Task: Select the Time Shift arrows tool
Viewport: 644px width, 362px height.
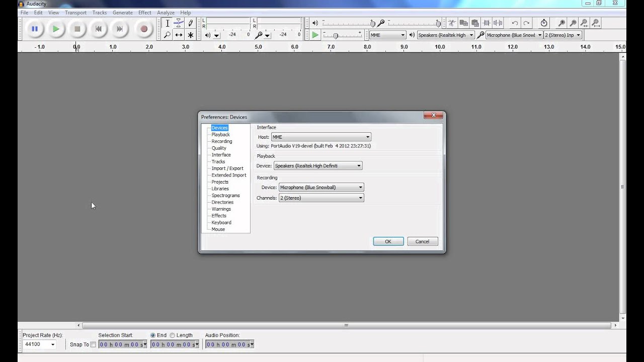Action: coord(179,35)
